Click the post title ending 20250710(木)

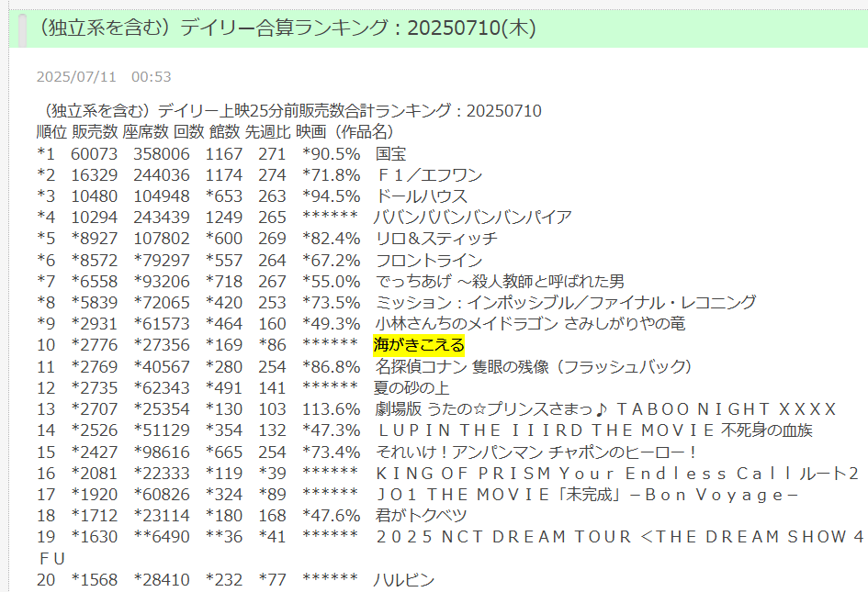coord(287,28)
